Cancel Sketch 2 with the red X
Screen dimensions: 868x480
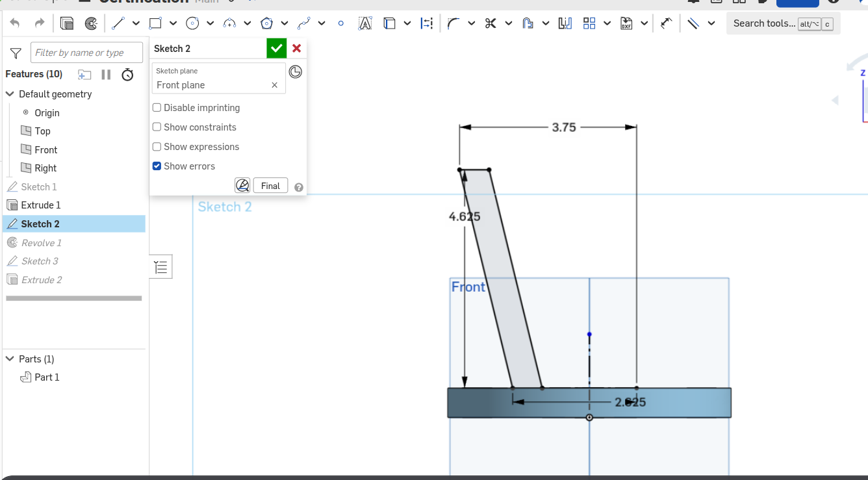[x=297, y=48]
